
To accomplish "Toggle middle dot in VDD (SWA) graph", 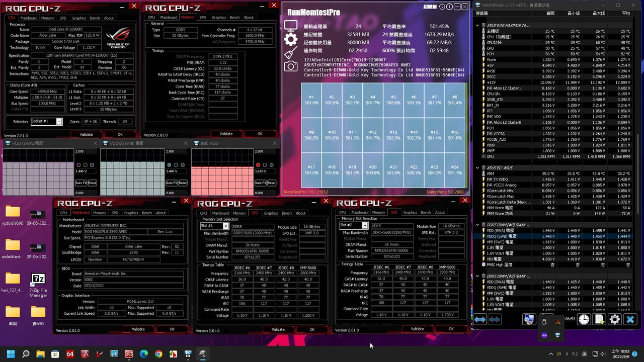I will click(85, 165).
